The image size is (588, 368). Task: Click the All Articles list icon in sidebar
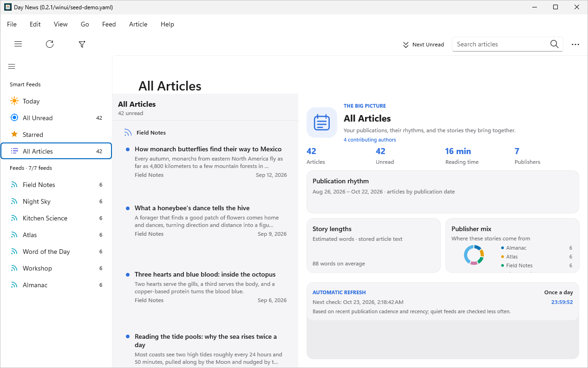(14, 151)
